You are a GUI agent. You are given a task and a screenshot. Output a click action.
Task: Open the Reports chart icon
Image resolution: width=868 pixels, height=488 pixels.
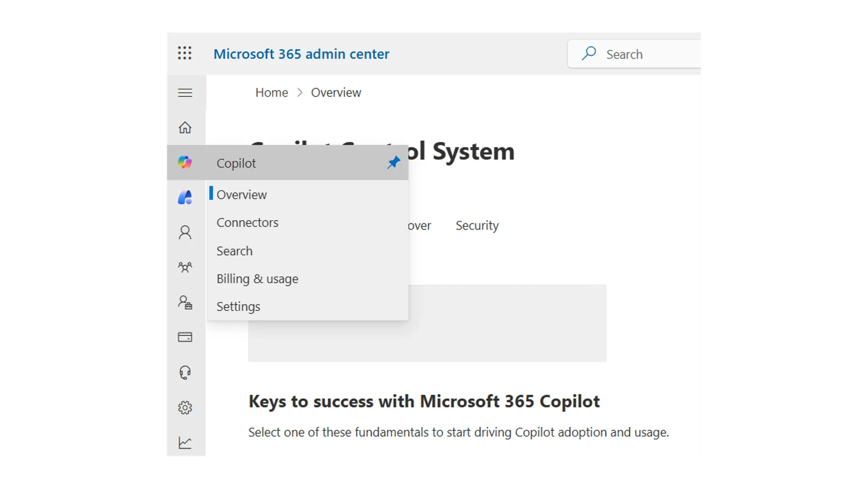pos(185,443)
